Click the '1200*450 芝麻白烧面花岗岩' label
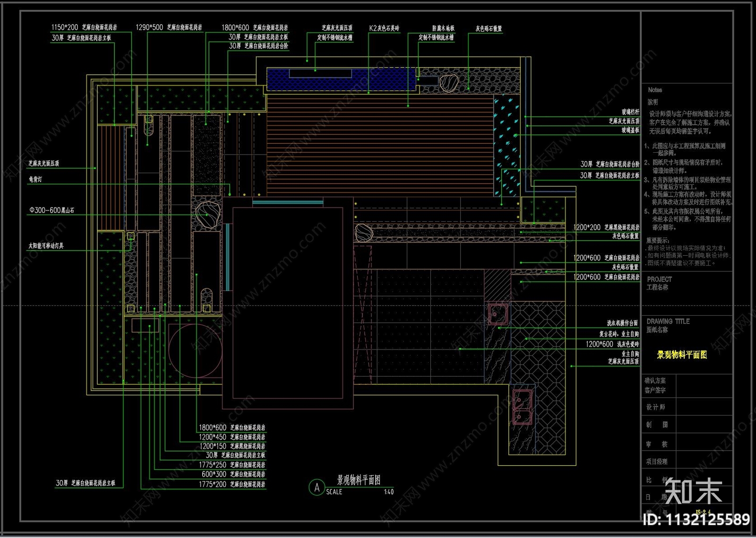756x538 pixels. [x=232, y=437]
